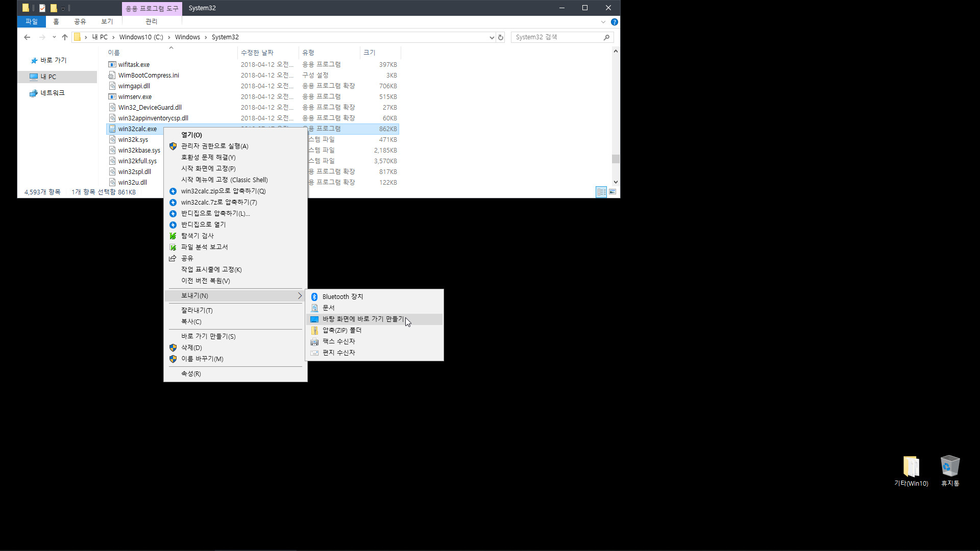Viewport: 980px width, 551px height.
Task: Click 열기(O) in the context menu
Action: click(x=235, y=135)
